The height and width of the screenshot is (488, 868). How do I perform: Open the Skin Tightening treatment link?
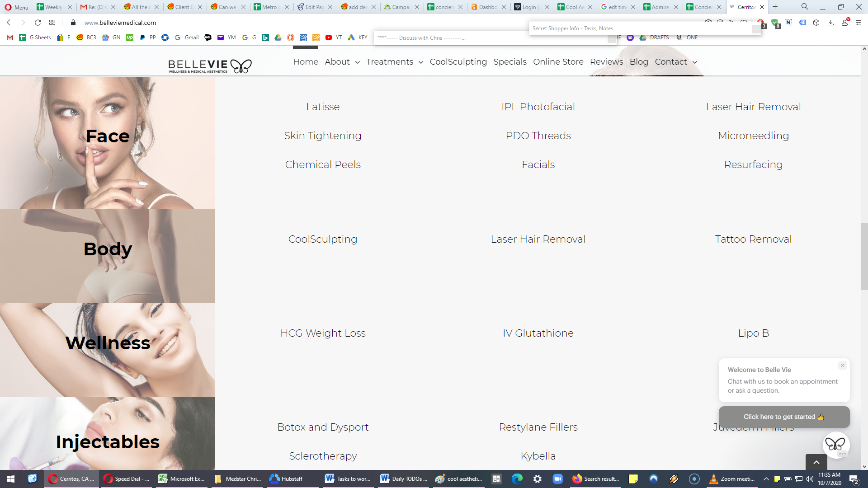(x=323, y=136)
